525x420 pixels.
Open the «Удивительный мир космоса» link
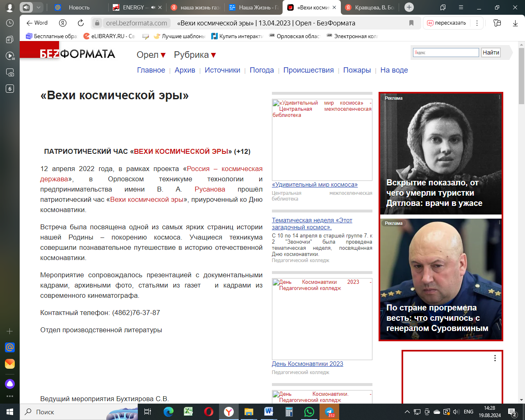[x=315, y=185]
